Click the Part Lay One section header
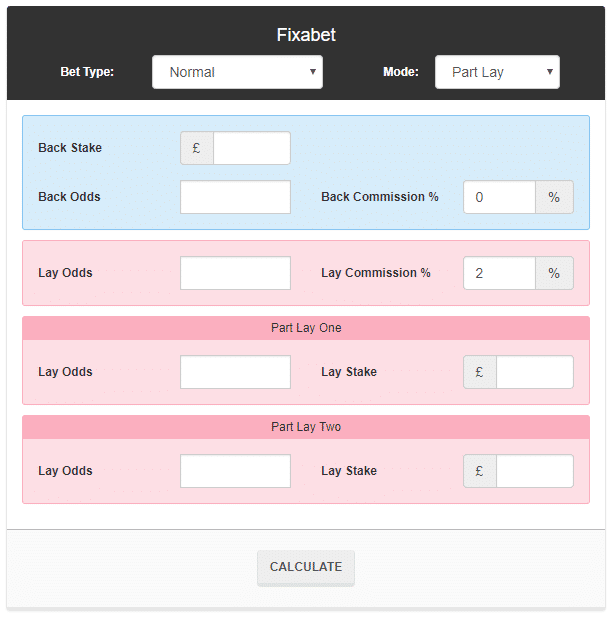The image size is (613, 618). (306, 328)
